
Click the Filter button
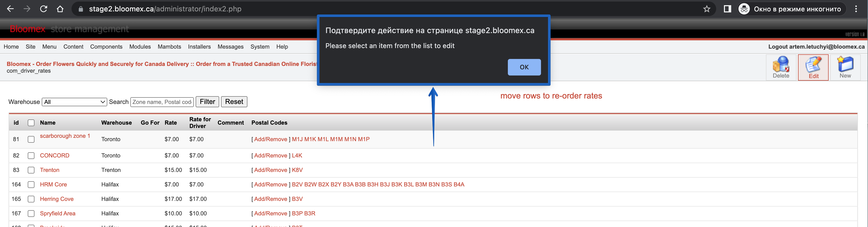pos(207,102)
